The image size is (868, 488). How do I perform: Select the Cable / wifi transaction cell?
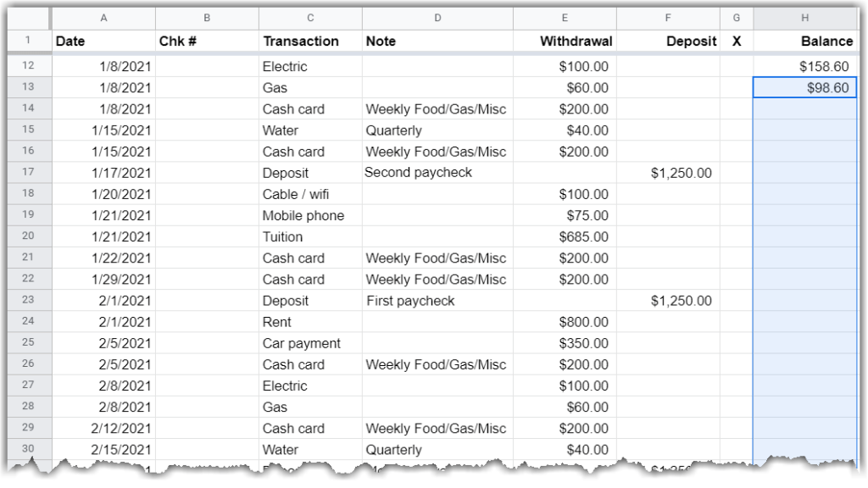(309, 194)
